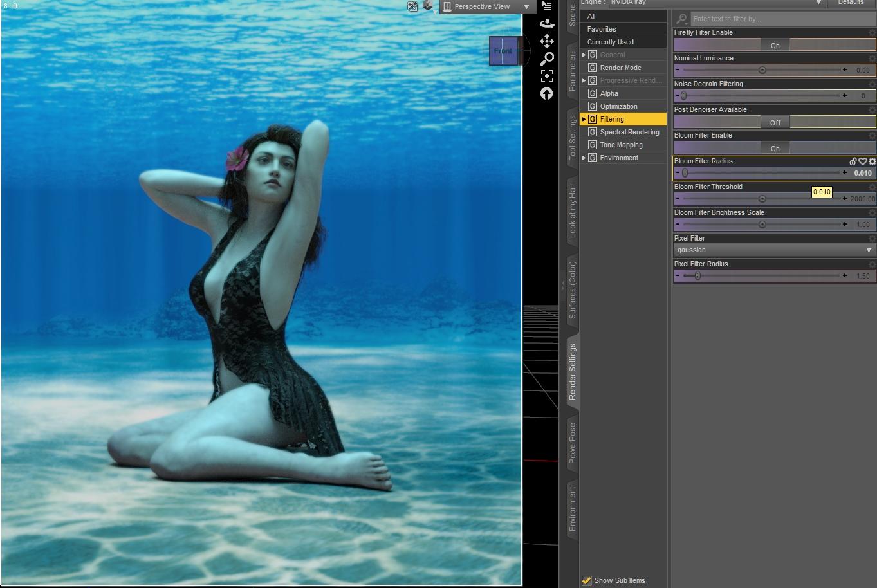Open the Surfaces (Color) side tab
The image size is (877, 588).
[x=572, y=289]
